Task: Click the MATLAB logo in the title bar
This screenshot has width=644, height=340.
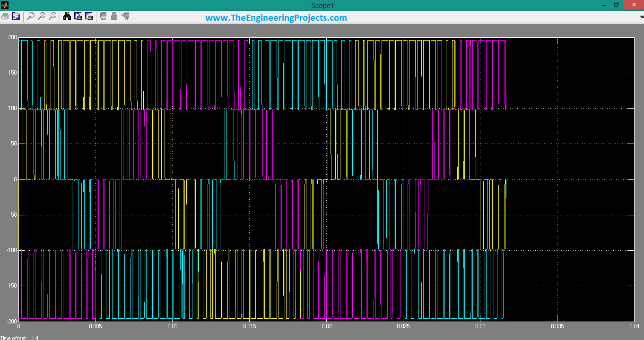Action: pyautogui.click(x=5, y=5)
